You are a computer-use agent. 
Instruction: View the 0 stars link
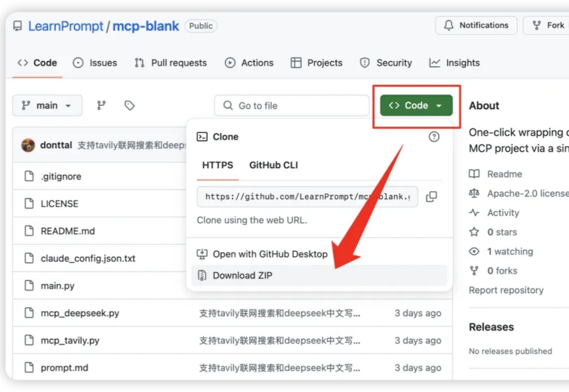(x=502, y=232)
